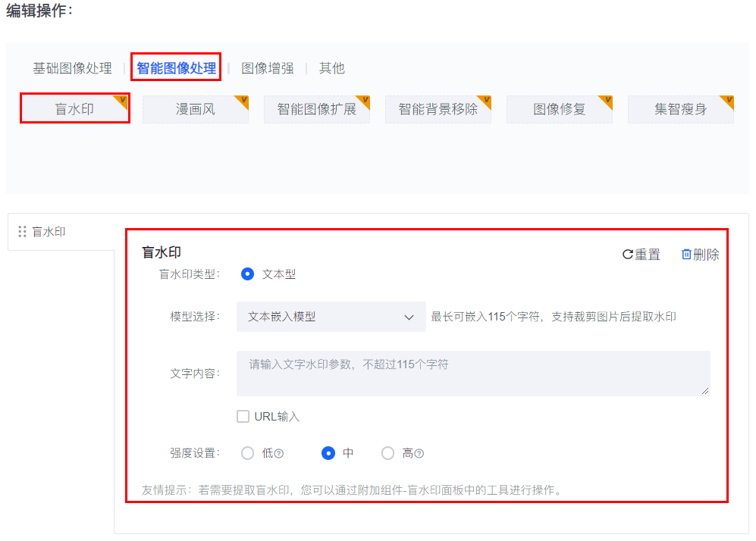Click the 文字内容 text area
756x541 pixels.
(x=473, y=374)
